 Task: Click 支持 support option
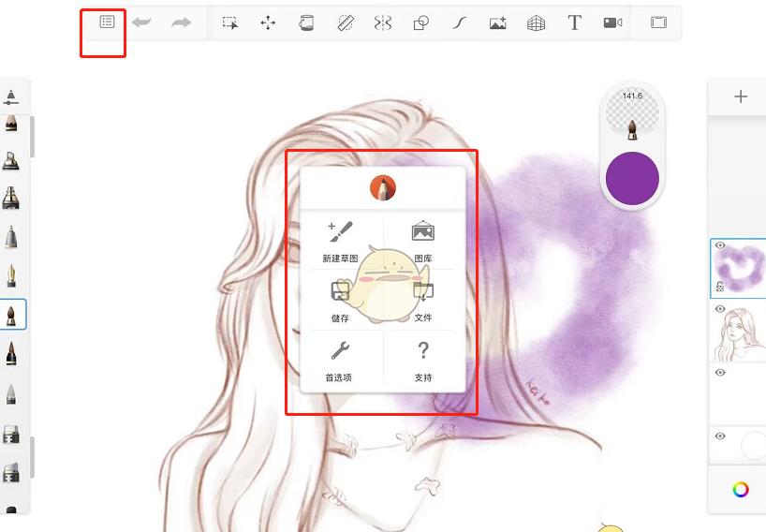tap(423, 362)
